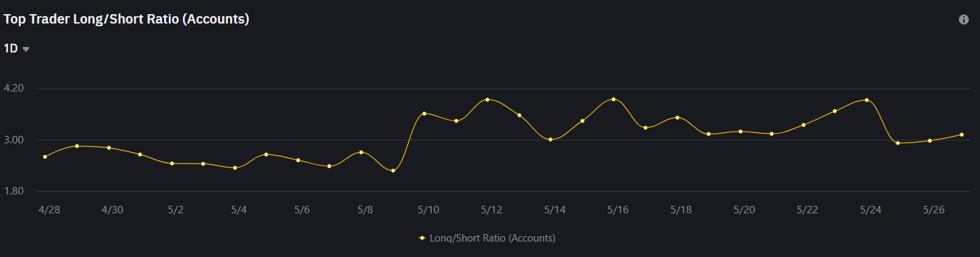980x257 pixels.
Task: Select the data point at 5/4
Action: click(x=235, y=168)
